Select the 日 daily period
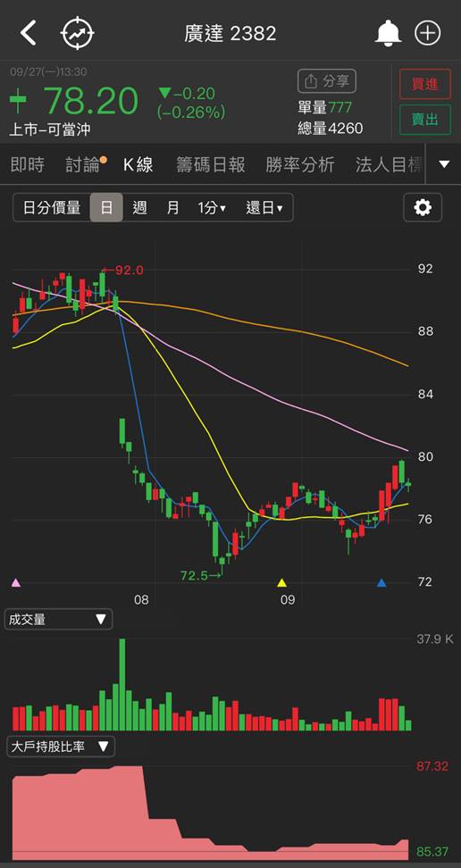The height and width of the screenshot is (868, 461). click(106, 208)
